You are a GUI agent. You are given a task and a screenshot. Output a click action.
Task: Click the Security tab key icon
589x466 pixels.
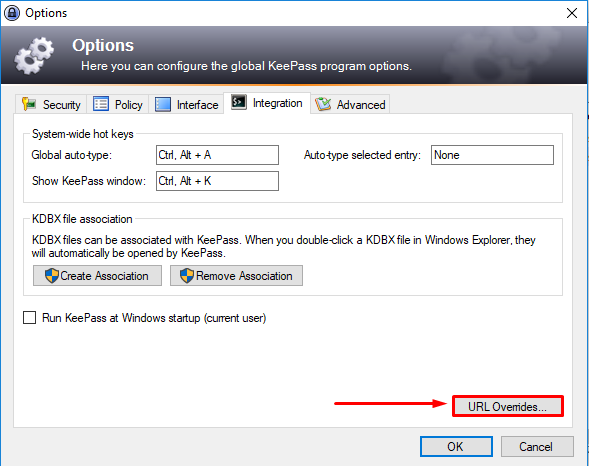tap(29, 104)
